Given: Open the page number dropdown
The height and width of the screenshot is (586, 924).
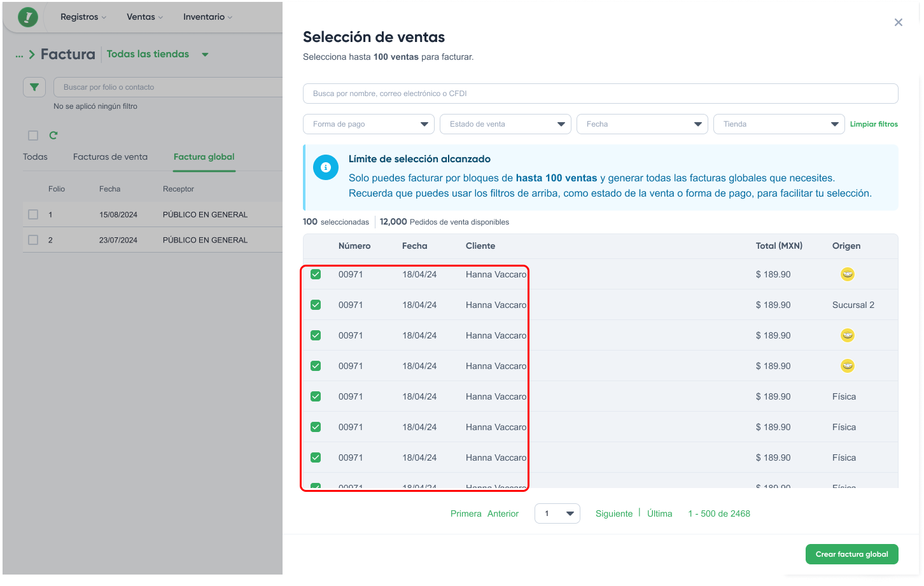Looking at the screenshot, I should [557, 513].
